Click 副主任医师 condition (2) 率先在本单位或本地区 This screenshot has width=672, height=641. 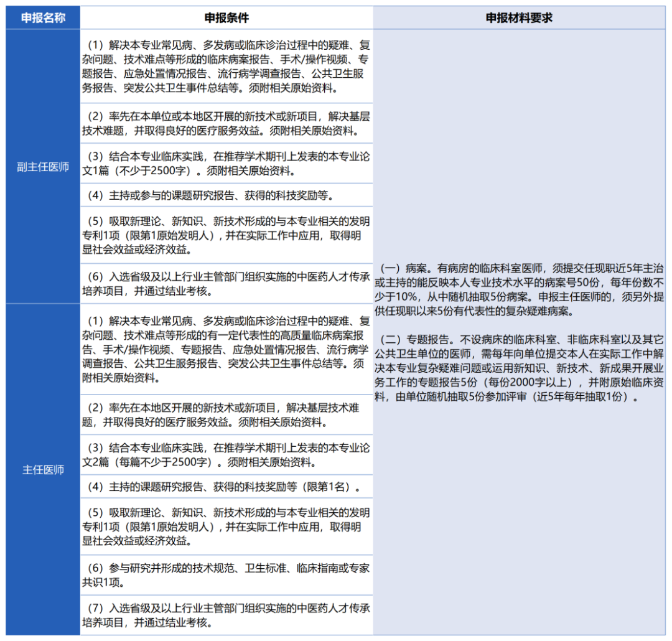[226, 123]
